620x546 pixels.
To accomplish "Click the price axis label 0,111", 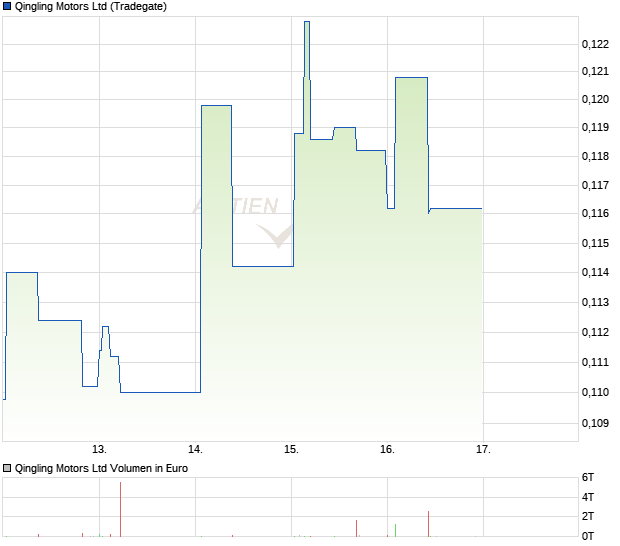I will click(x=595, y=362).
